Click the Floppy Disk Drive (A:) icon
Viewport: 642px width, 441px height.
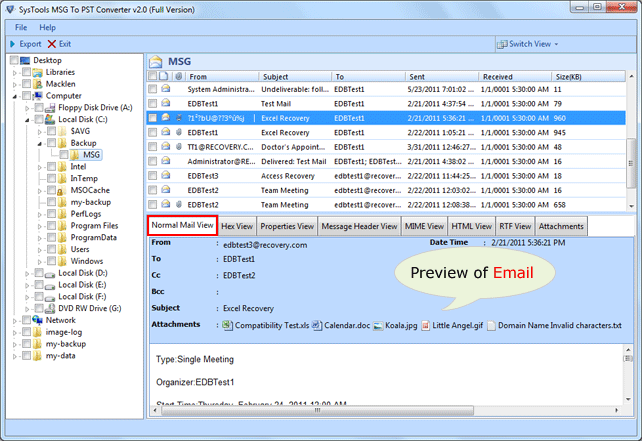(x=50, y=108)
